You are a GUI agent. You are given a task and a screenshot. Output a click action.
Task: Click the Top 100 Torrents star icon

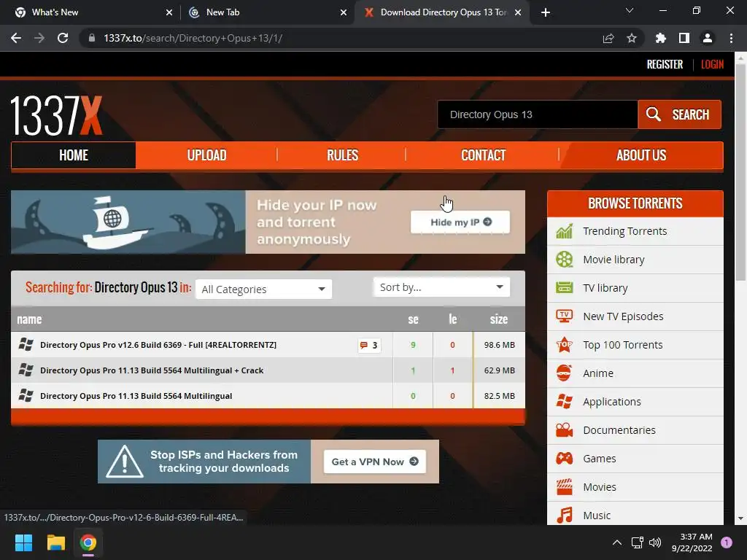pyautogui.click(x=564, y=345)
